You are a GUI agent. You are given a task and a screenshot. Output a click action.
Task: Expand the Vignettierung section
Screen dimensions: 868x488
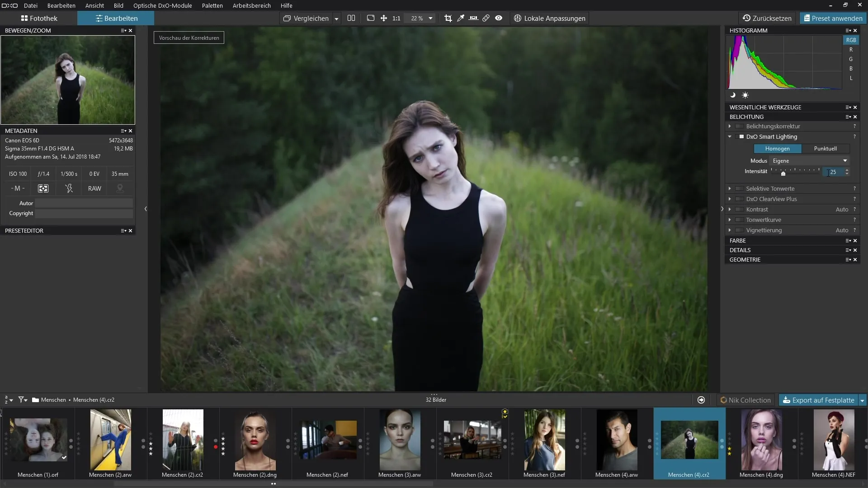730,230
